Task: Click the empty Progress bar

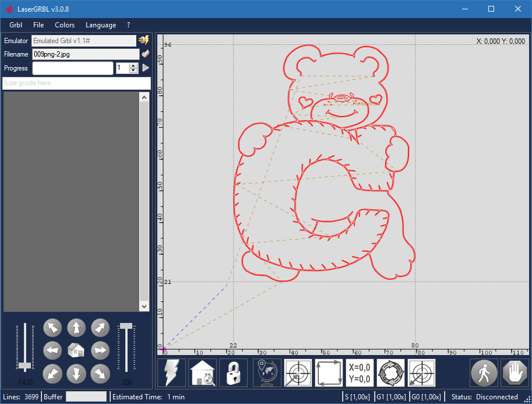Action: tap(73, 68)
